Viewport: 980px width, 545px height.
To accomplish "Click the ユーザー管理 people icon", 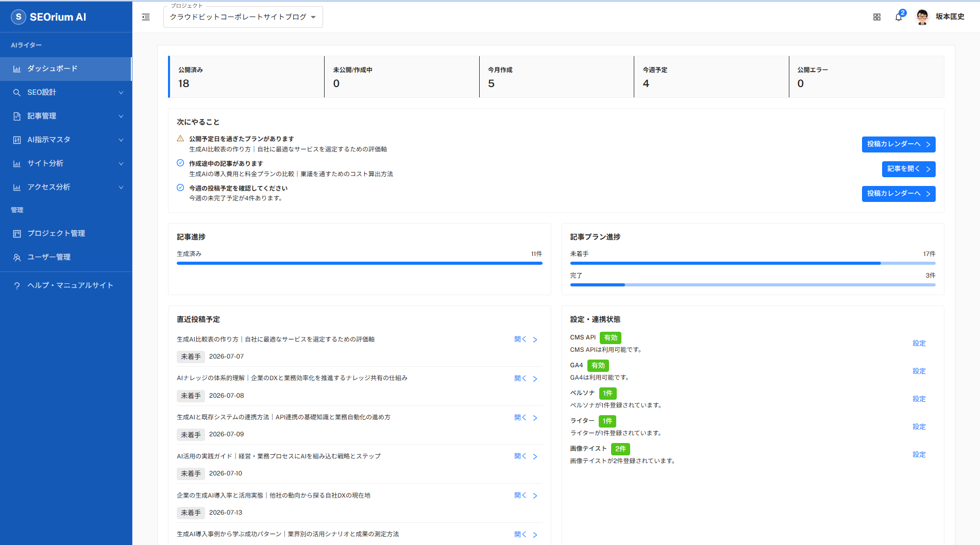I will 17,257.
